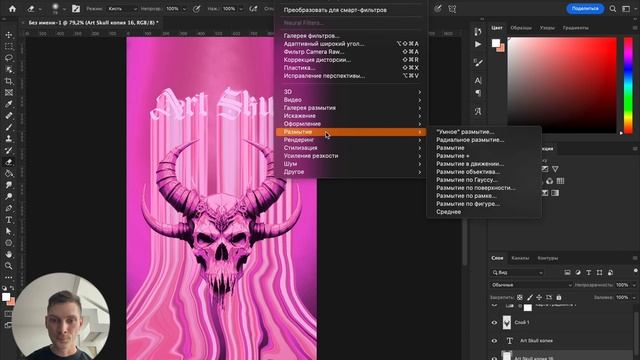Select the Zoom tool
640x360 pixels.
point(9,266)
